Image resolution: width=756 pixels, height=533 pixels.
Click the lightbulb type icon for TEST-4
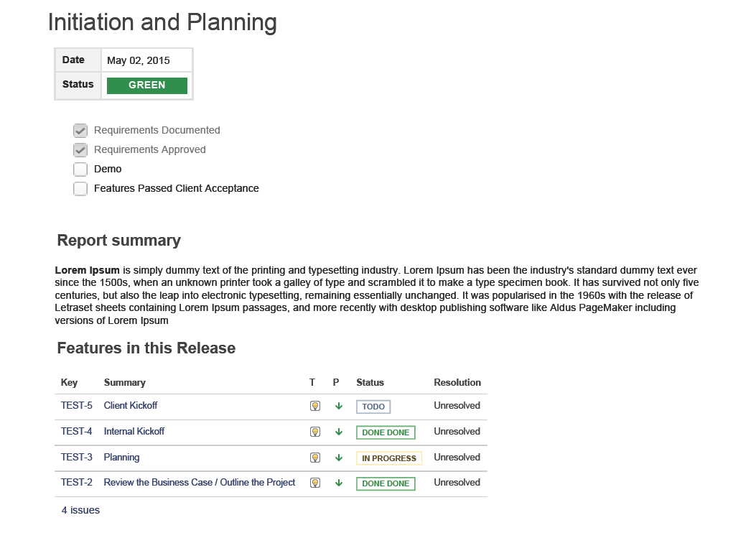pyautogui.click(x=314, y=432)
